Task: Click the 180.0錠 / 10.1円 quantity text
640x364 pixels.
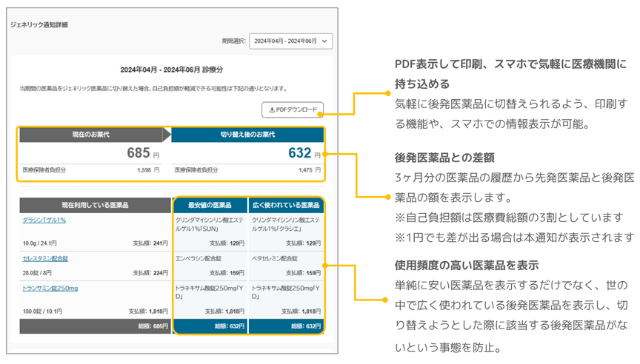Action: pyautogui.click(x=42, y=311)
